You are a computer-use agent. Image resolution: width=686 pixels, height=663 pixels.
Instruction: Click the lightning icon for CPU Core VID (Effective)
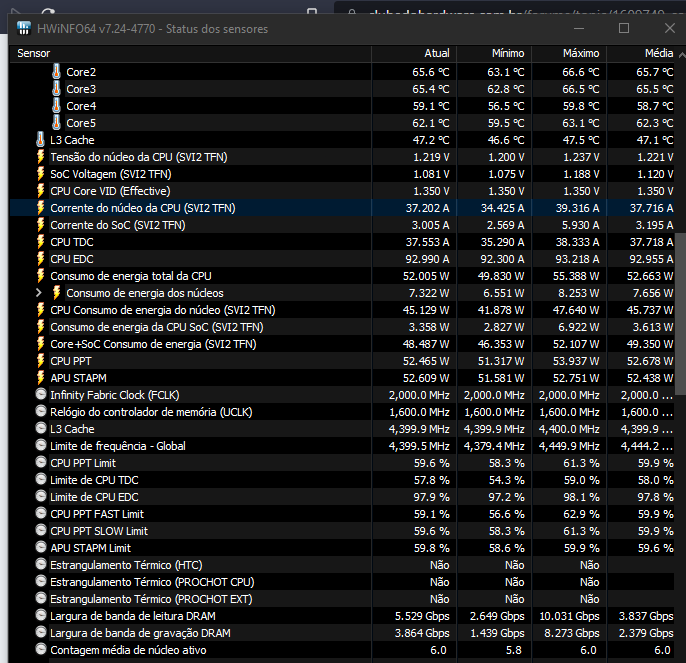[x=40, y=191]
